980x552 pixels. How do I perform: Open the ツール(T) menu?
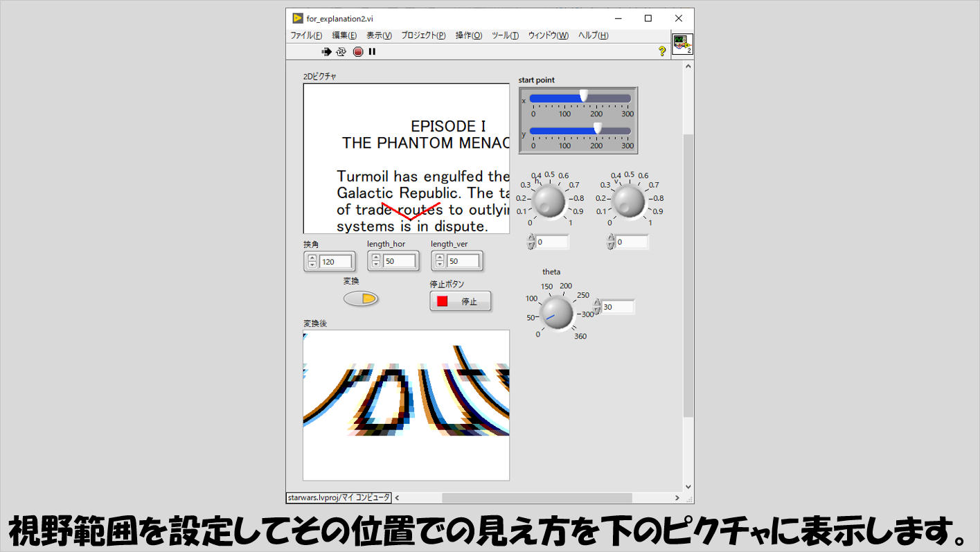tap(505, 35)
